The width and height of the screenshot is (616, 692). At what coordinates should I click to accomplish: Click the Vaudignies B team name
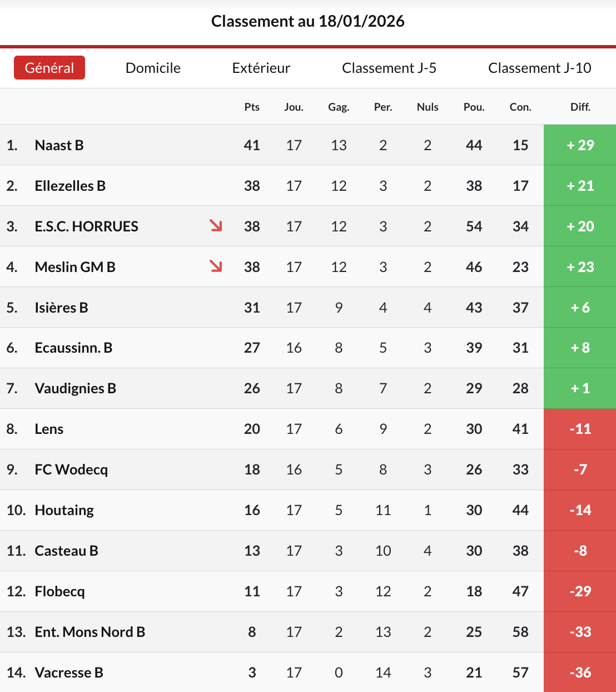point(75,388)
